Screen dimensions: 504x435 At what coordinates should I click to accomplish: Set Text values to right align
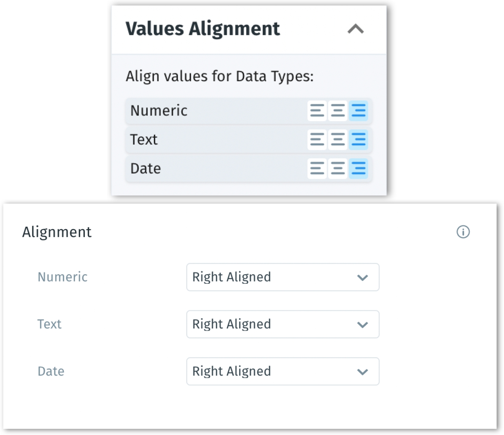(x=358, y=140)
